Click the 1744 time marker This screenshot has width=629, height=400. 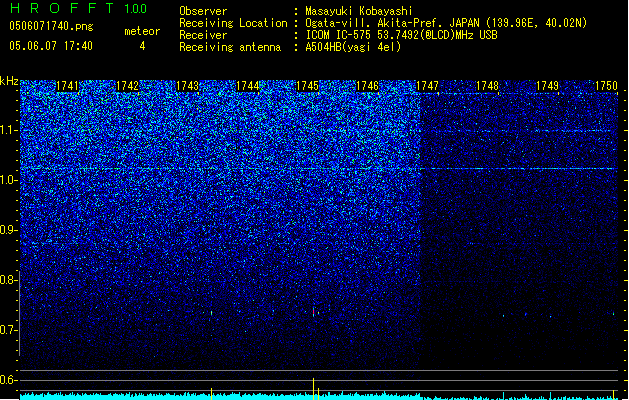pos(248,86)
